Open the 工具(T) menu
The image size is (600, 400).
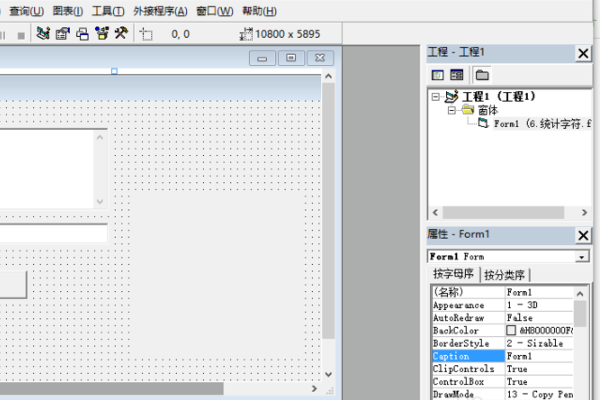coord(107,11)
